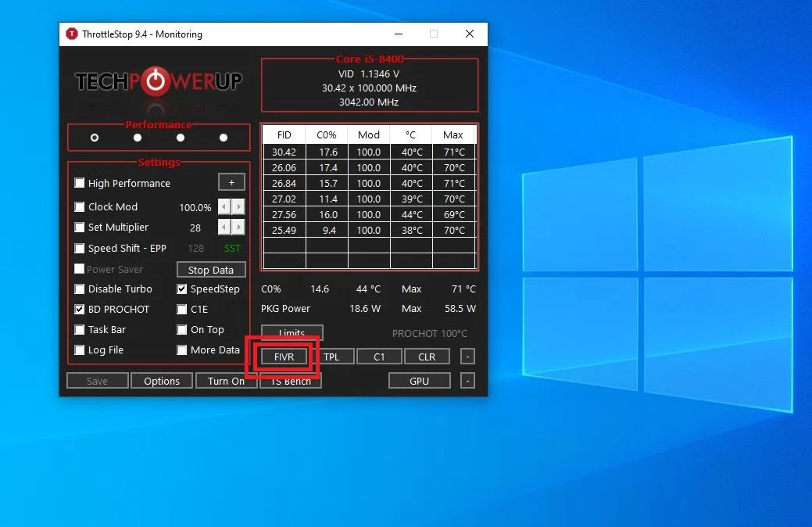
Task: Click the ThrottleStop app icon in the title bar
Action: 71,34
